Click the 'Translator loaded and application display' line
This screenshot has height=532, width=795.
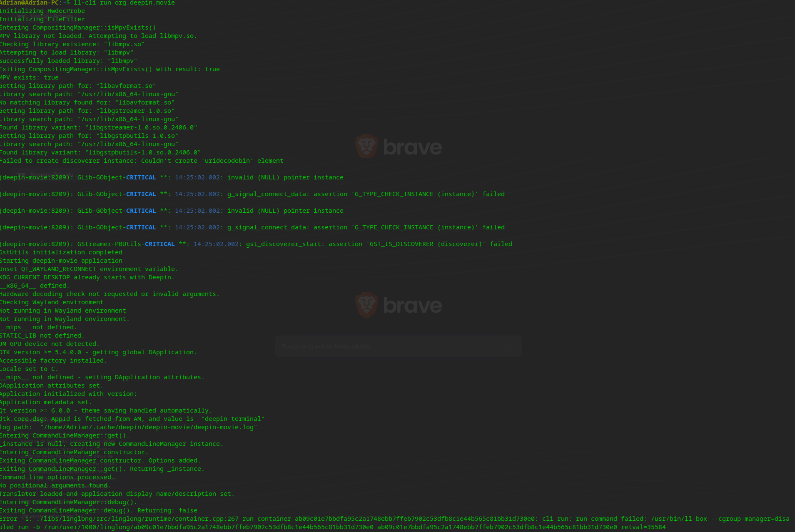117,494
